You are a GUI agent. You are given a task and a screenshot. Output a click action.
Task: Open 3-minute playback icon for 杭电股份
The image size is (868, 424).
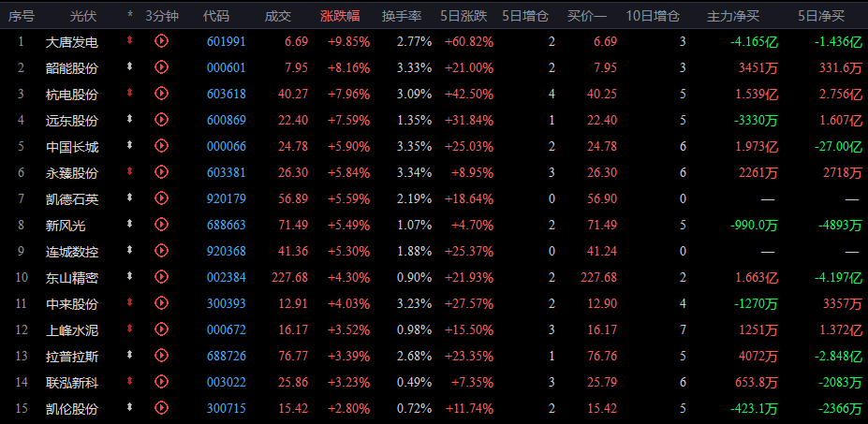pyautogui.click(x=161, y=93)
